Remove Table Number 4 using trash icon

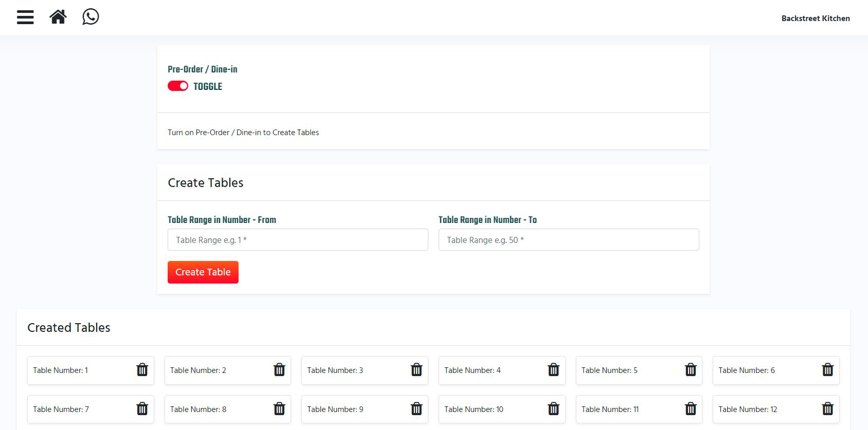click(x=553, y=370)
